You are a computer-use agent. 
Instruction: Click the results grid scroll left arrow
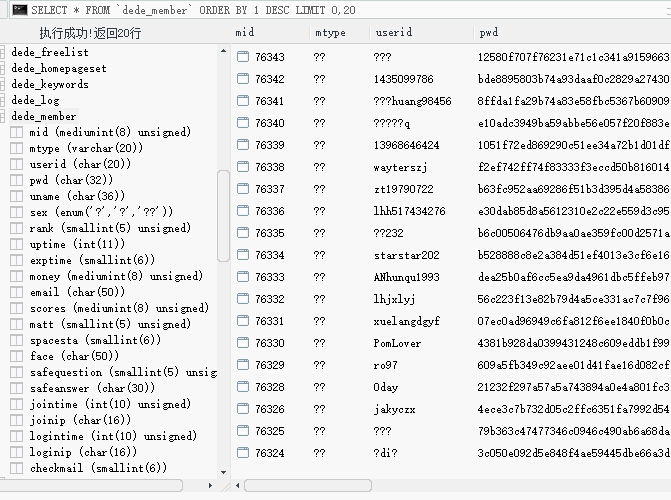(238, 485)
